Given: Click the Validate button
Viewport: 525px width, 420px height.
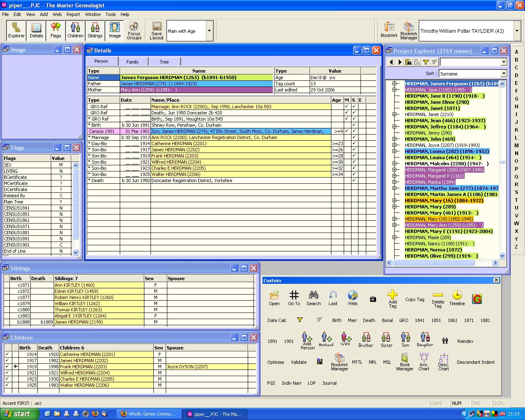Looking at the screenshot, I should 299,362.
